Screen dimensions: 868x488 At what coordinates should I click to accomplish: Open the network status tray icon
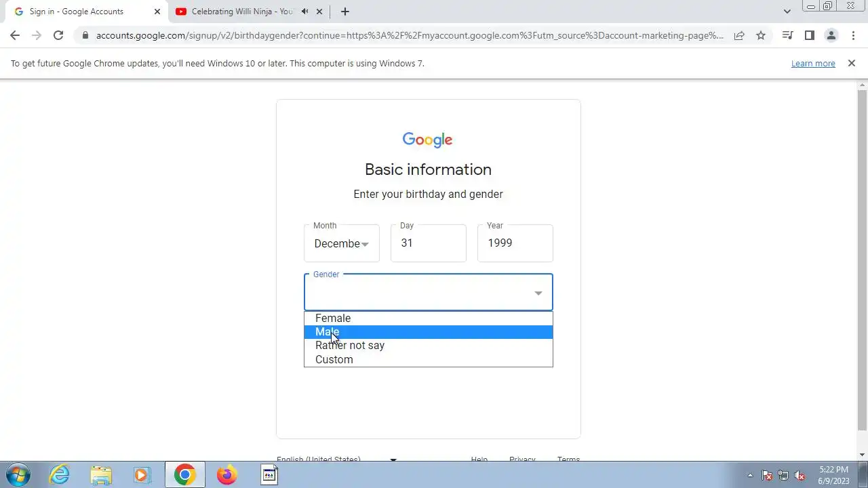[783, 475]
